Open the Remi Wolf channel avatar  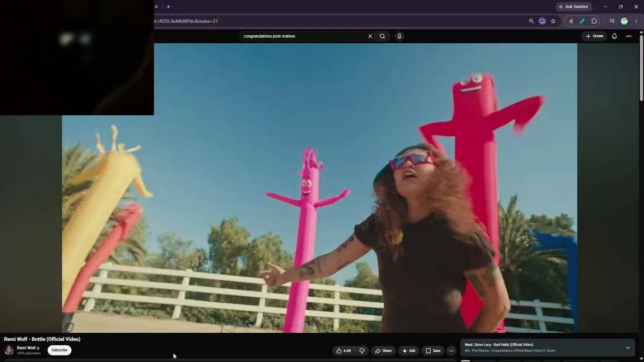9,350
